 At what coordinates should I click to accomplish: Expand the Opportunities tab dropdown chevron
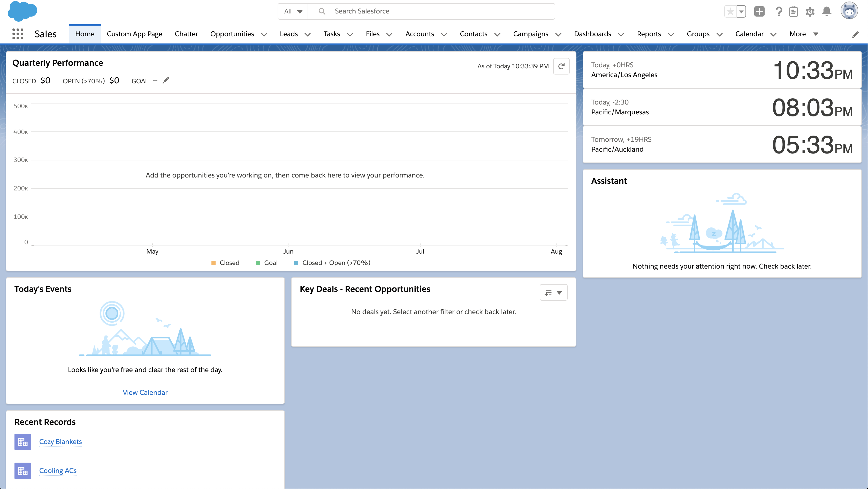point(264,34)
